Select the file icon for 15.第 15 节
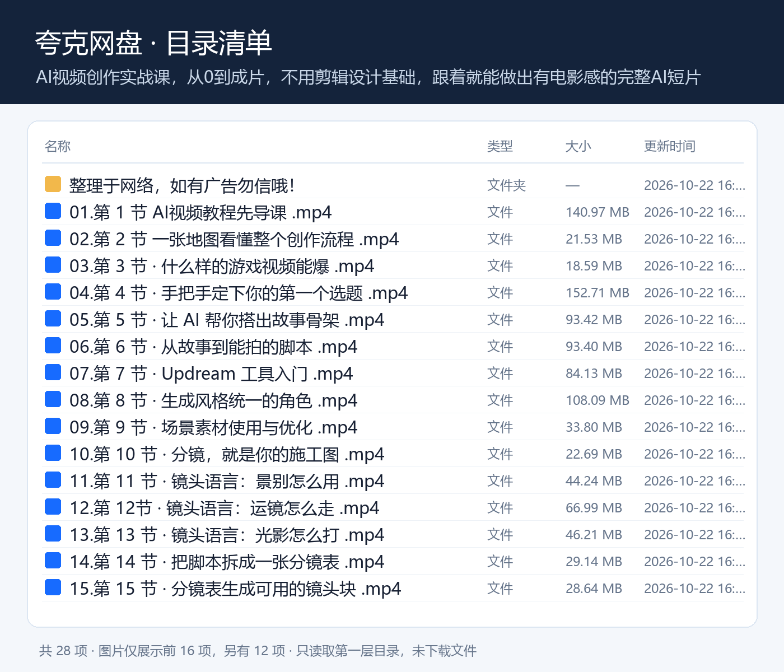This screenshot has width=784, height=672. (x=53, y=587)
